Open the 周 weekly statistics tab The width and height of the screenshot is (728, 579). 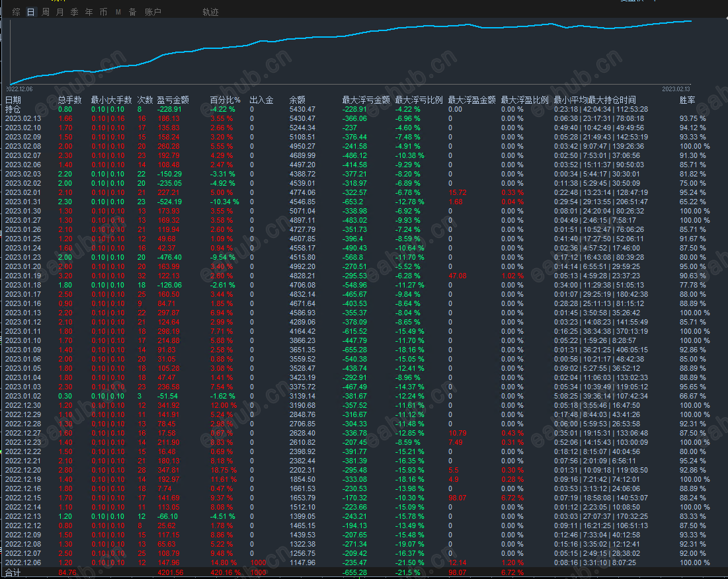[x=45, y=12]
